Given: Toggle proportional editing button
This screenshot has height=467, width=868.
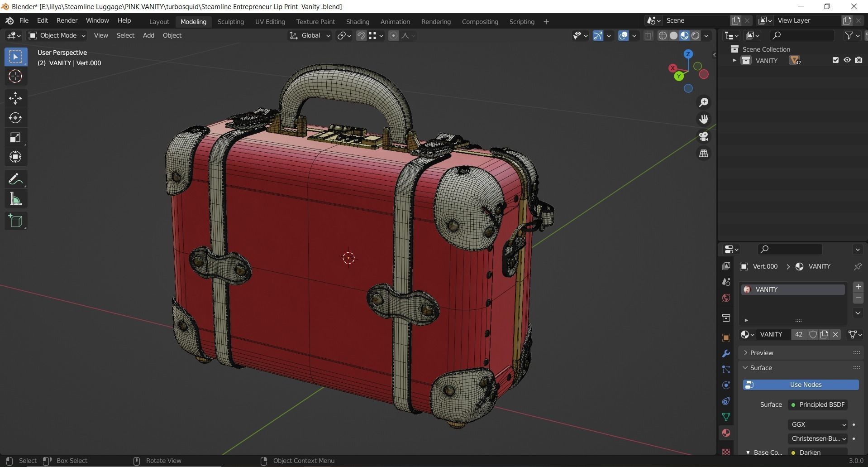Looking at the screenshot, I should pyautogui.click(x=393, y=35).
